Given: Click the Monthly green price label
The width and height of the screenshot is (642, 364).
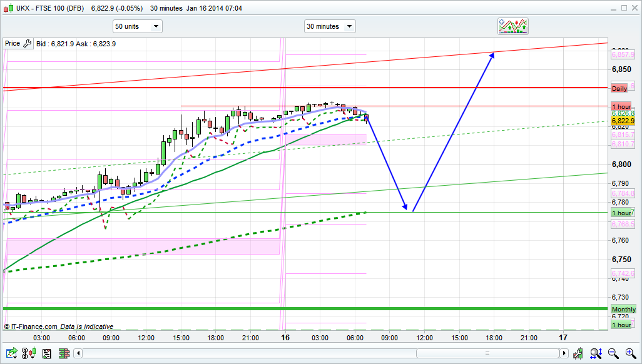Looking at the screenshot, I should tap(623, 310).
